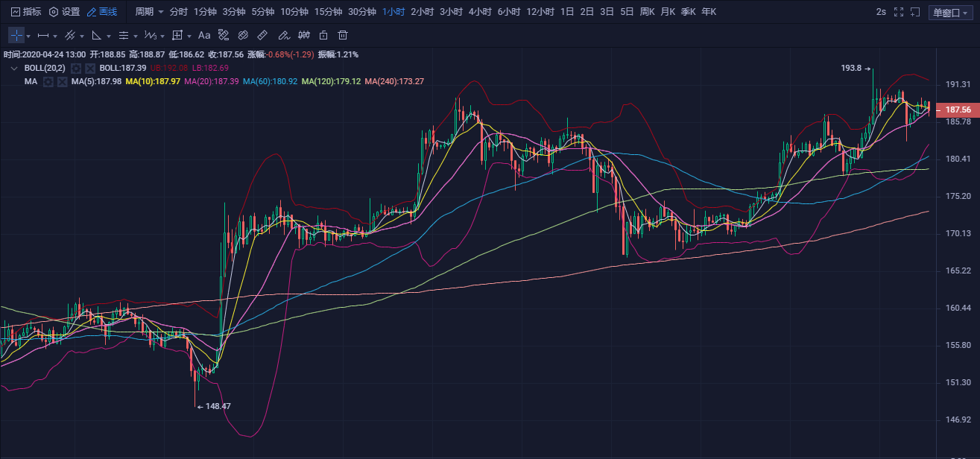Viewport: 980px width, 459px height.
Task: Select the parallel channel drawing tool
Action: [x=70, y=35]
